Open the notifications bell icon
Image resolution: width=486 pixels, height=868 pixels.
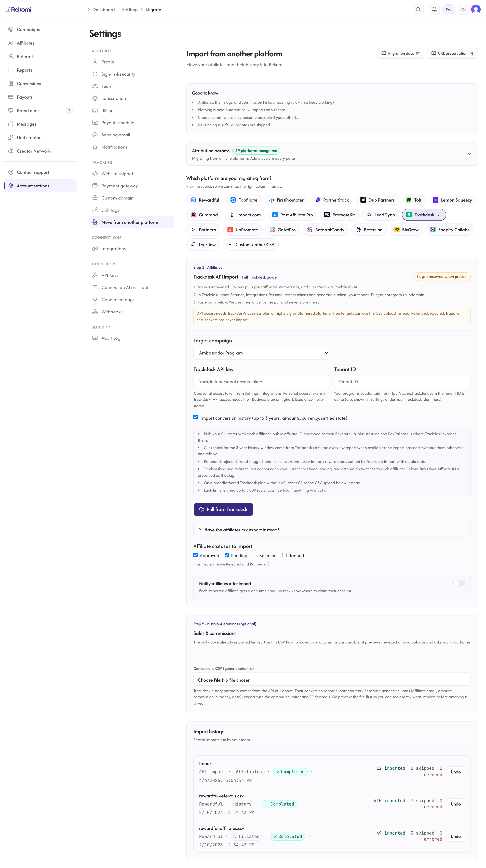coord(434,9)
